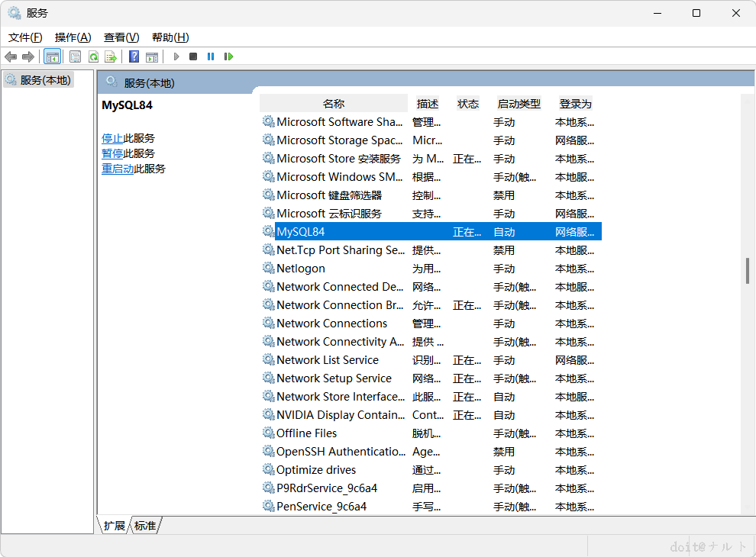This screenshot has width=756, height=557.
Task: Click the vertical scrollbar thumb
Action: 748,271
